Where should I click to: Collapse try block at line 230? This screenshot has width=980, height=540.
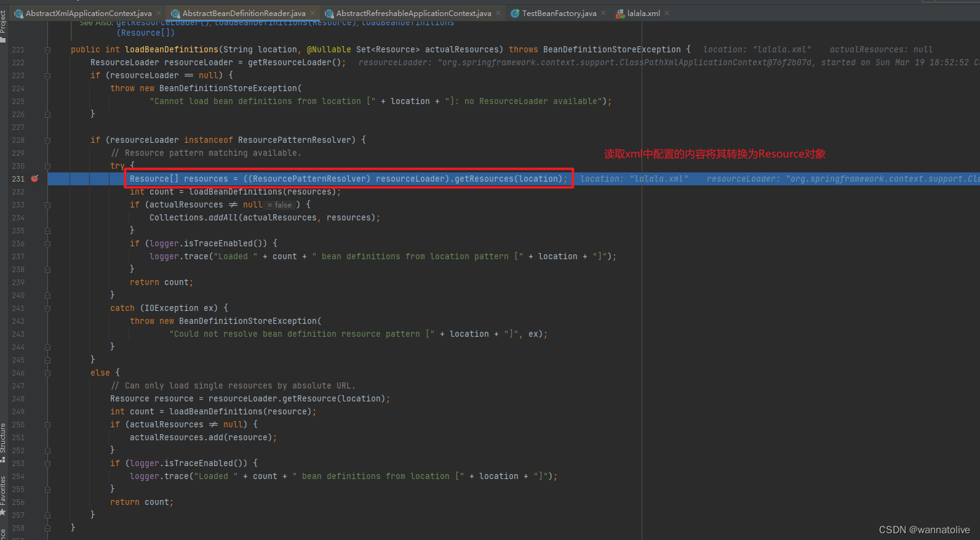click(x=47, y=166)
